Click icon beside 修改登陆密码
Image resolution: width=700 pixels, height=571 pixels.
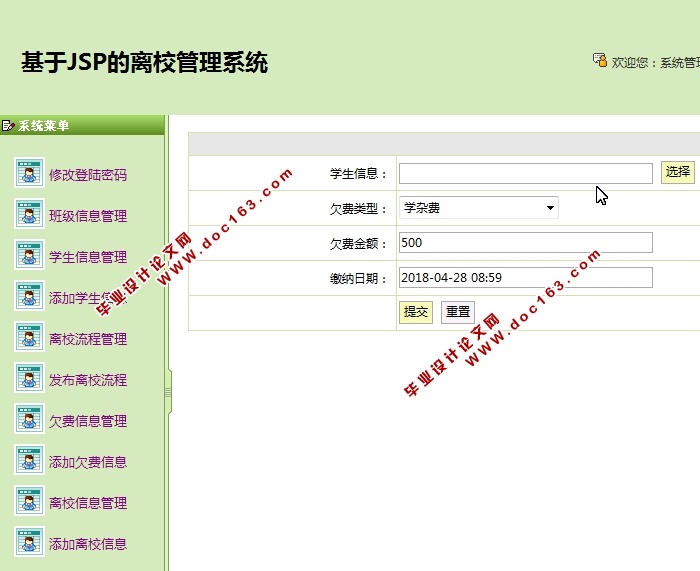click(x=29, y=172)
